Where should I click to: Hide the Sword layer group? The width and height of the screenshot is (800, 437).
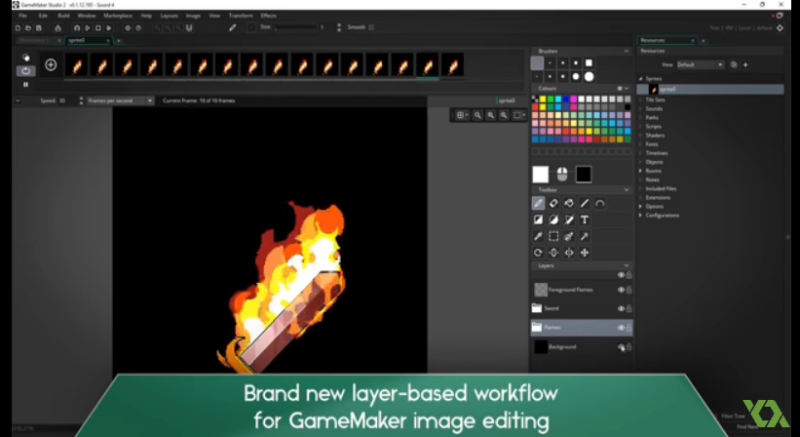click(x=621, y=309)
